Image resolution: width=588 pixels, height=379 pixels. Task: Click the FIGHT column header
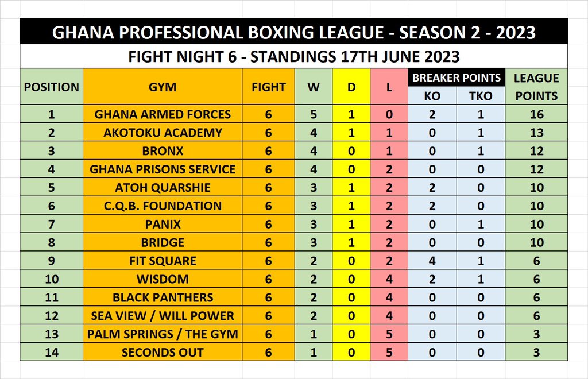pyautogui.click(x=269, y=87)
